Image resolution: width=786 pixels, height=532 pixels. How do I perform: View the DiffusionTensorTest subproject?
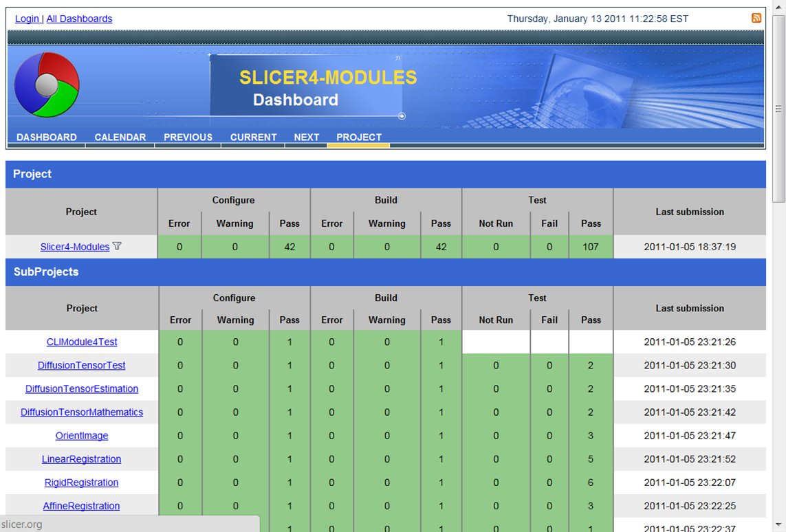(82, 365)
